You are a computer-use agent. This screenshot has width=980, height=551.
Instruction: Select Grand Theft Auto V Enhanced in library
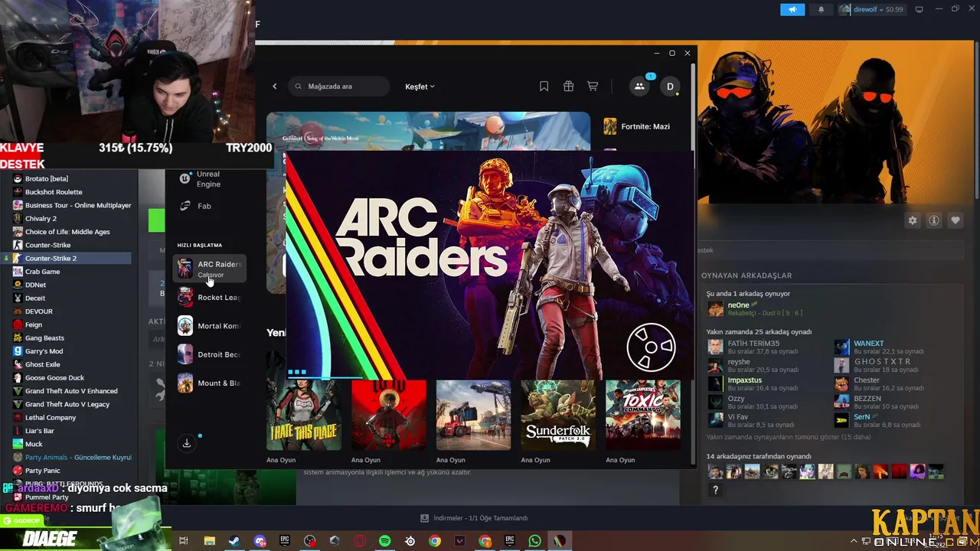(x=71, y=391)
